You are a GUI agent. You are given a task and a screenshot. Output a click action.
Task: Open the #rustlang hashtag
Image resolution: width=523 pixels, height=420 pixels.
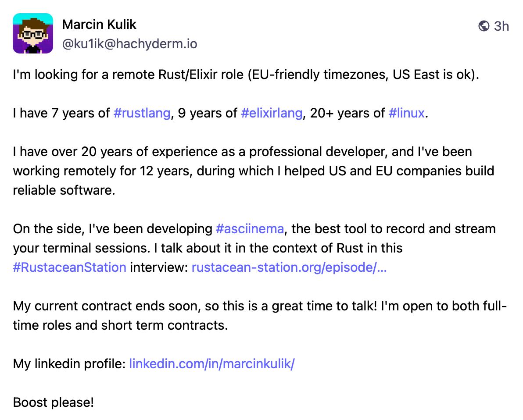click(142, 113)
